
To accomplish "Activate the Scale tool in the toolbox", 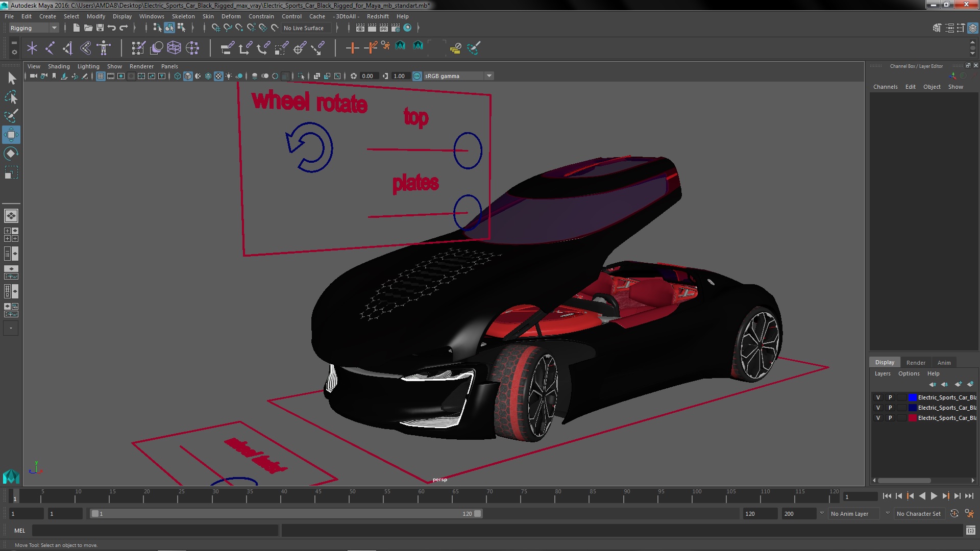I will (11, 172).
